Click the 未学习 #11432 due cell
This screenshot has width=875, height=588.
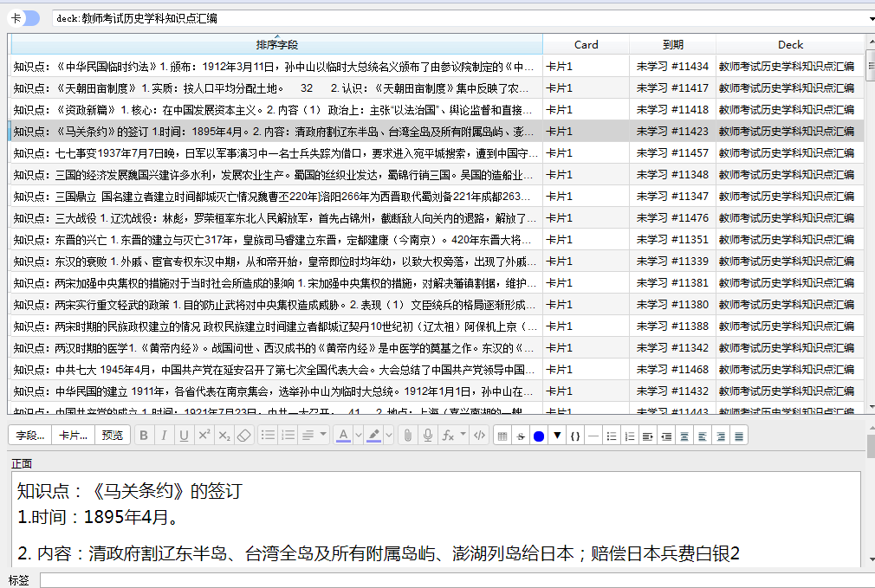(672, 391)
